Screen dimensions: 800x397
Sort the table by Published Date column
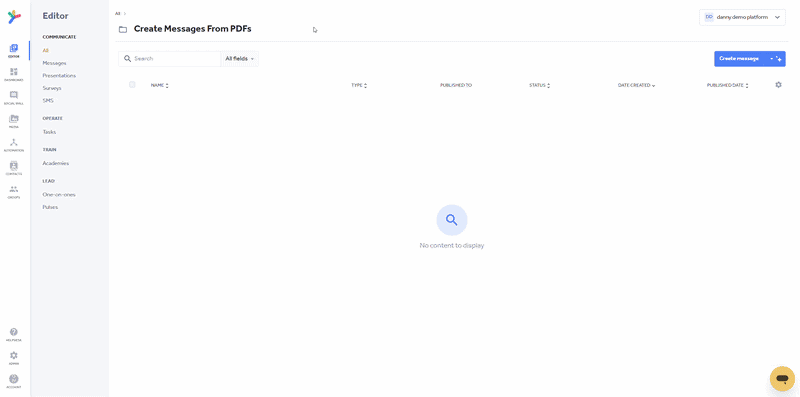point(727,85)
